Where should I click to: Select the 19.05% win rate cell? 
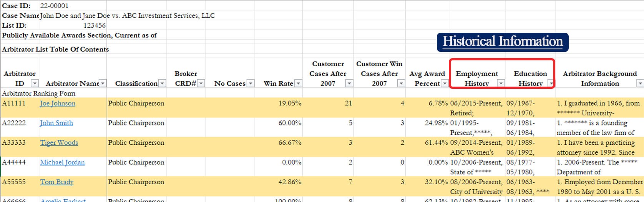coord(279,108)
